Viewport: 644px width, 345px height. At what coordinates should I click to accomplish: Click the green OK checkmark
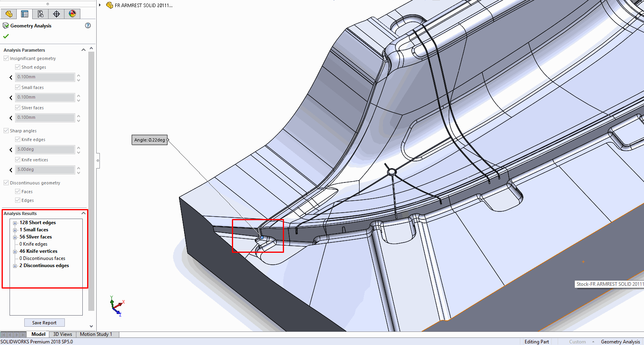pos(6,36)
